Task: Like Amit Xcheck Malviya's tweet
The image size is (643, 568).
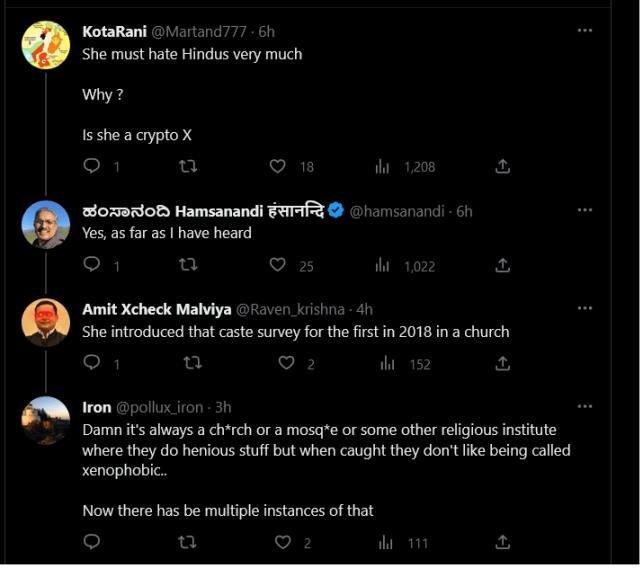Action: 286,364
